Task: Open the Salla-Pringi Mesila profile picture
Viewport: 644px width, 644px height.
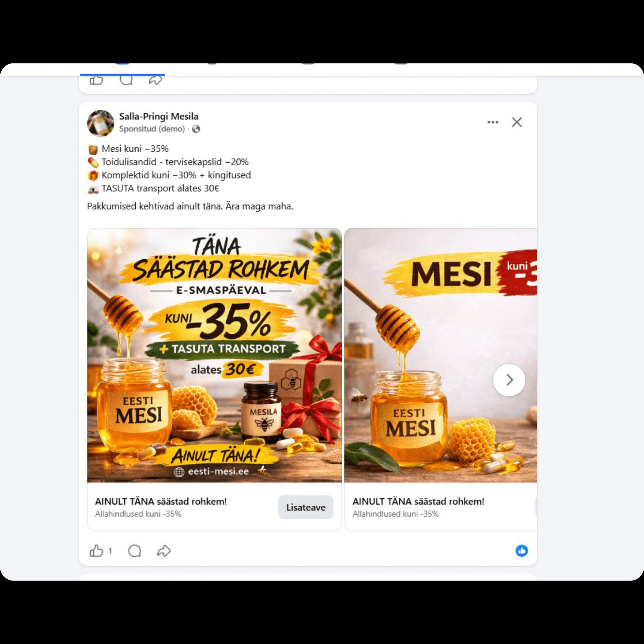Action: (x=101, y=123)
